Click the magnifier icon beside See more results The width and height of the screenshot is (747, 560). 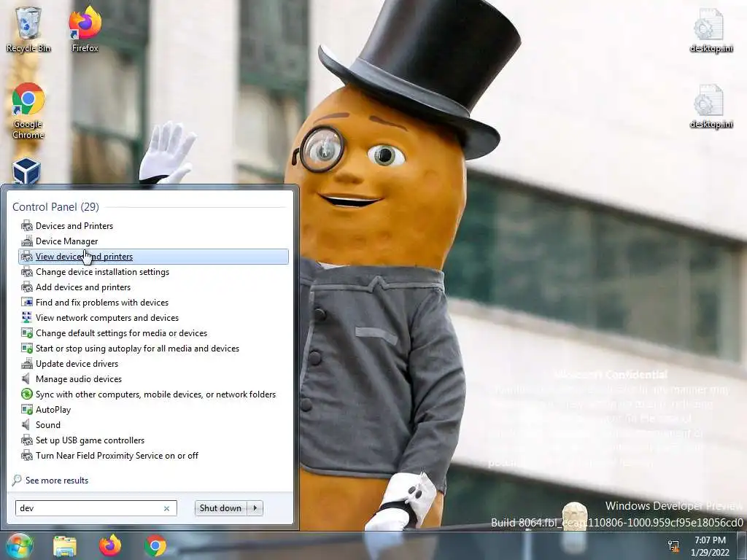pos(17,480)
